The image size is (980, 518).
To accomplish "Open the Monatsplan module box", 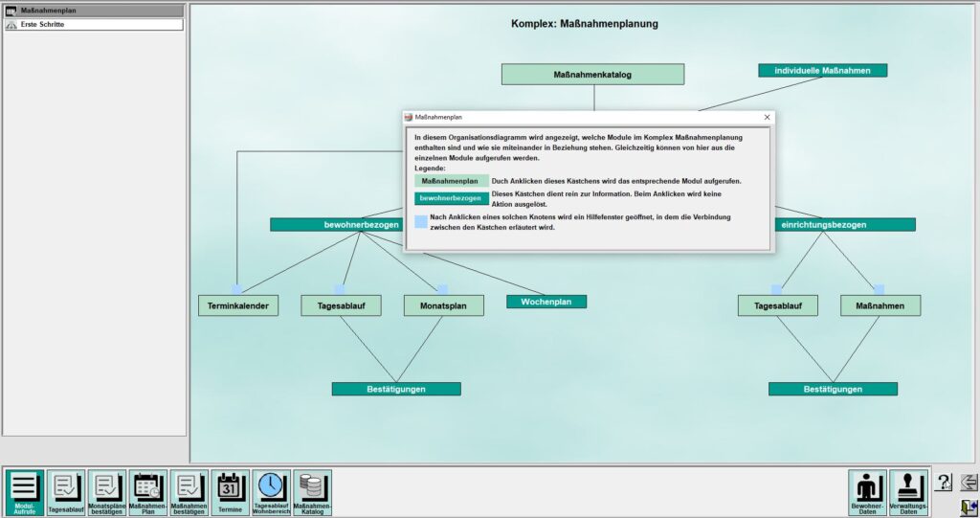I will 435,305.
